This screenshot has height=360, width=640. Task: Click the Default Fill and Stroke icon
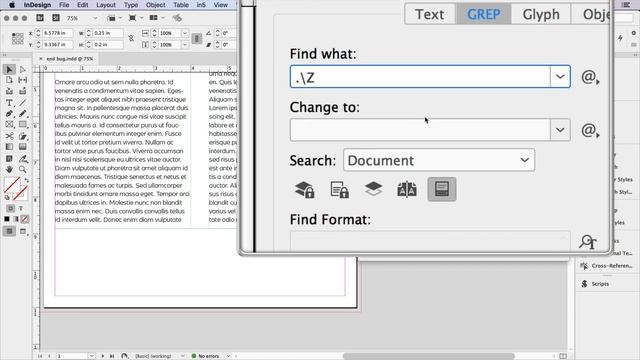[7, 198]
